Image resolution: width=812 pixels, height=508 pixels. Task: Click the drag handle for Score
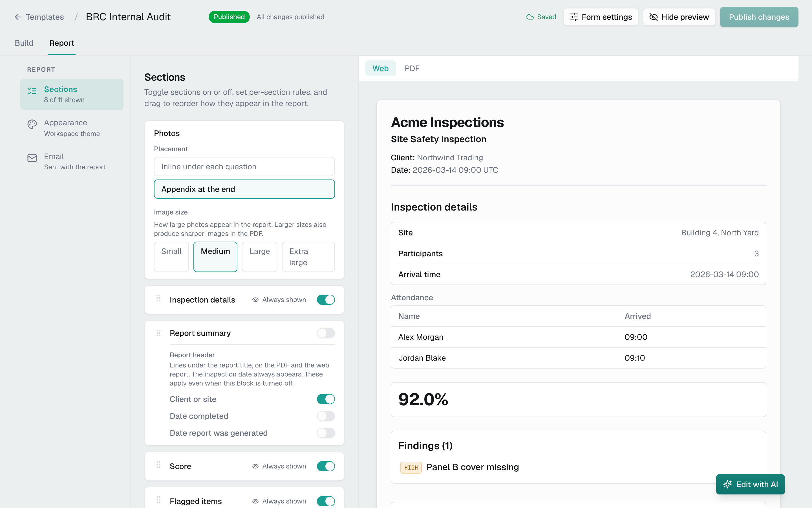158,465
